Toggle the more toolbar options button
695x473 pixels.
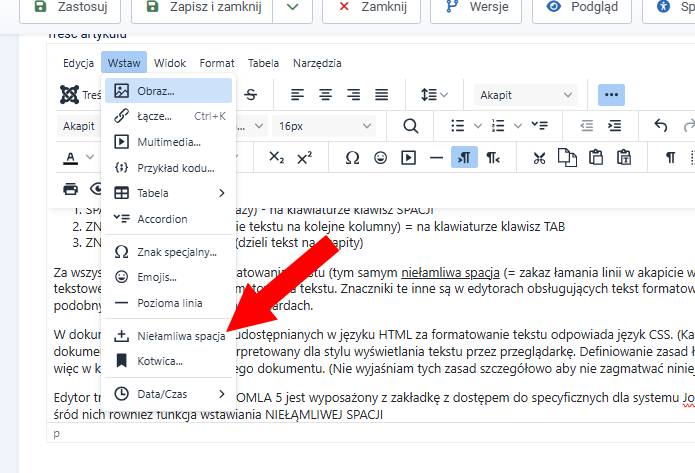click(611, 95)
